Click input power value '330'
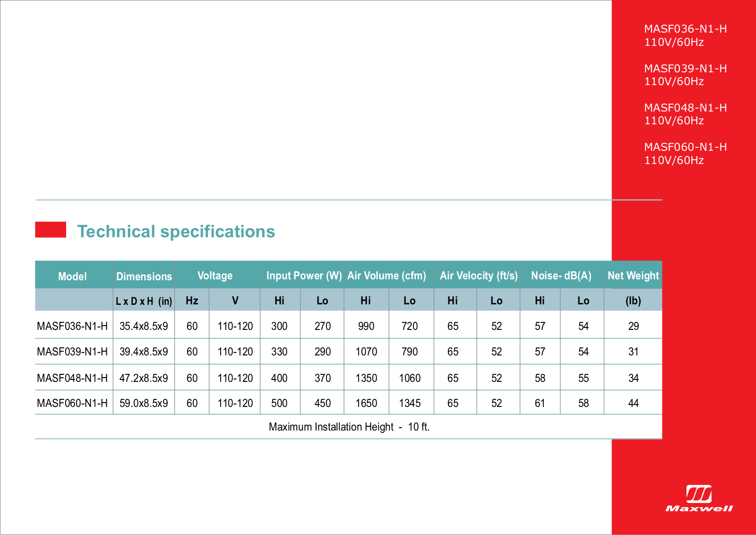The image size is (756, 535). pyautogui.click(x=279, y=352)
